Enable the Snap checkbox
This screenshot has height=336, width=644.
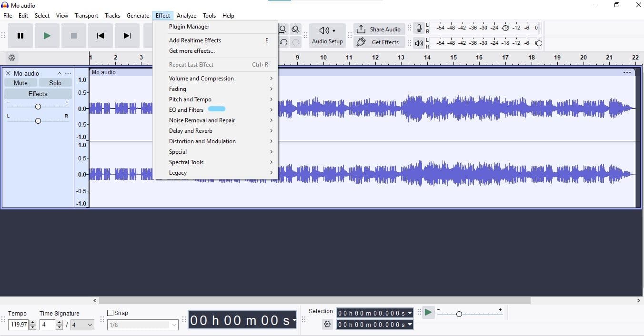click(x=111, y=313)
